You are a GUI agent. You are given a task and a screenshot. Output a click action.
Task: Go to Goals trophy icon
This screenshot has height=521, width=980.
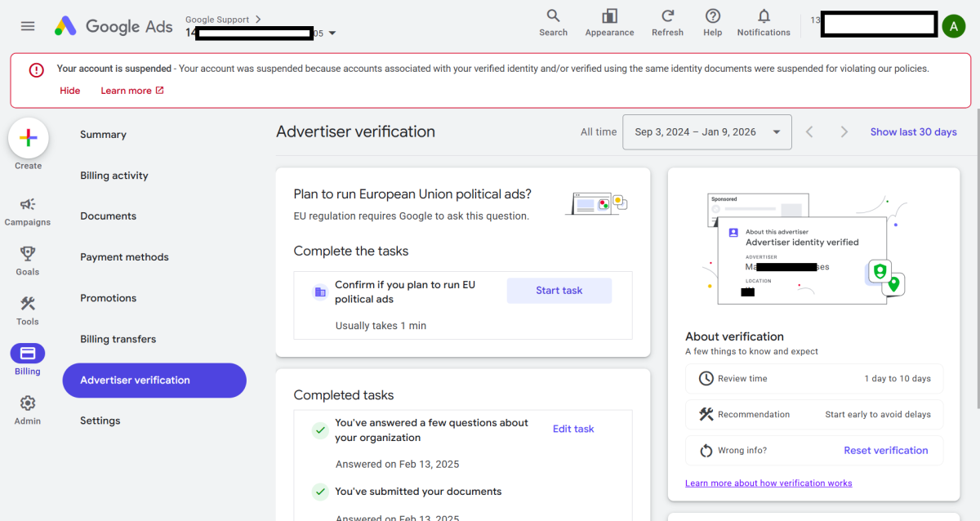[x=28, y=255]
